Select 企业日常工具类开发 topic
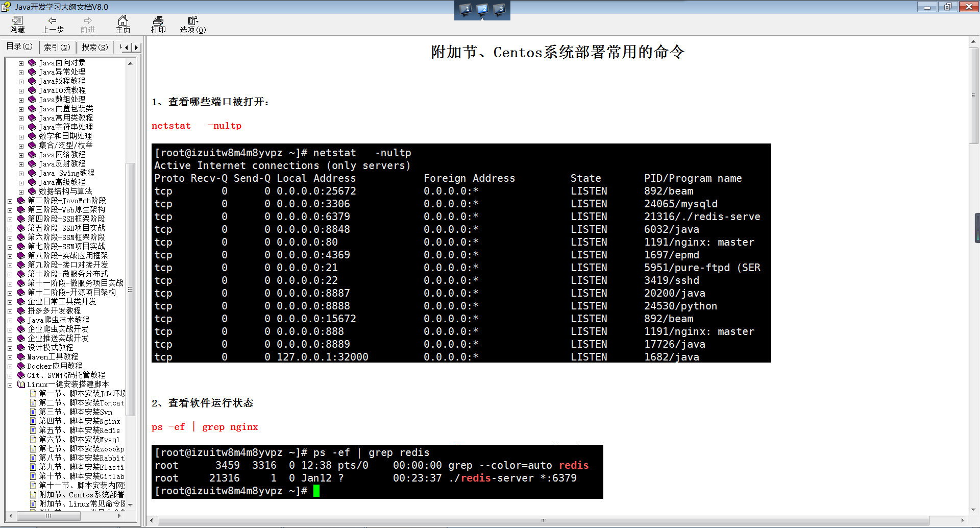Screen dimensions: 980x528 pos(62,302)
